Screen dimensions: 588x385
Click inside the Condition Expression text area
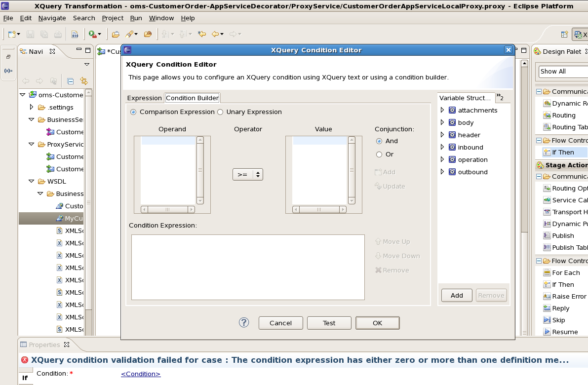point(248,268)
